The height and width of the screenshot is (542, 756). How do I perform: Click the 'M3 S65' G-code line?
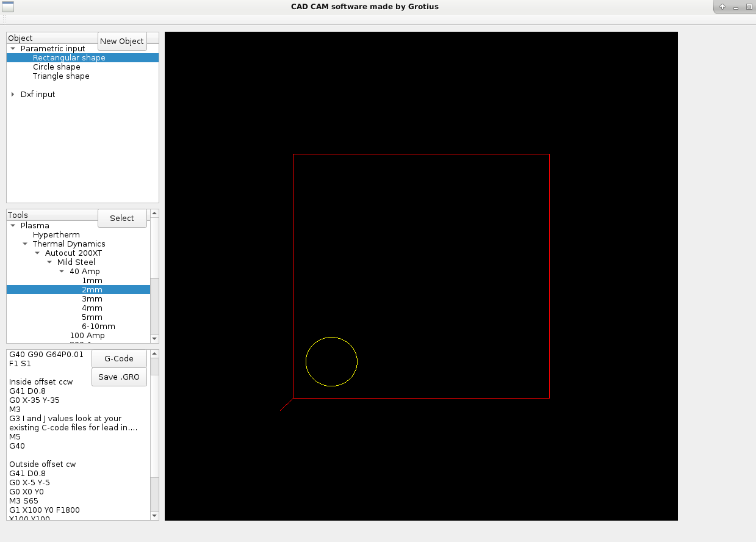(x=24, y=500)
